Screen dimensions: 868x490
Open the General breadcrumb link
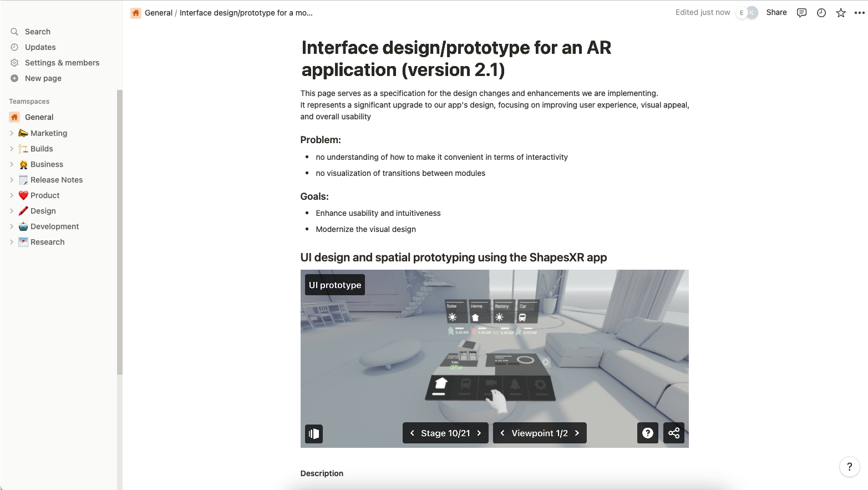click(158, 13)
